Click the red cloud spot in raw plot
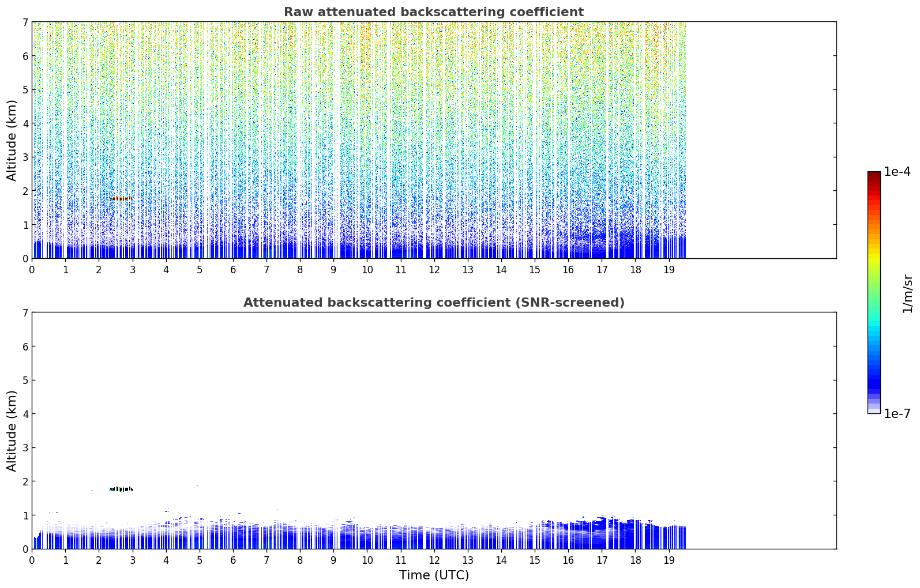 122,198
